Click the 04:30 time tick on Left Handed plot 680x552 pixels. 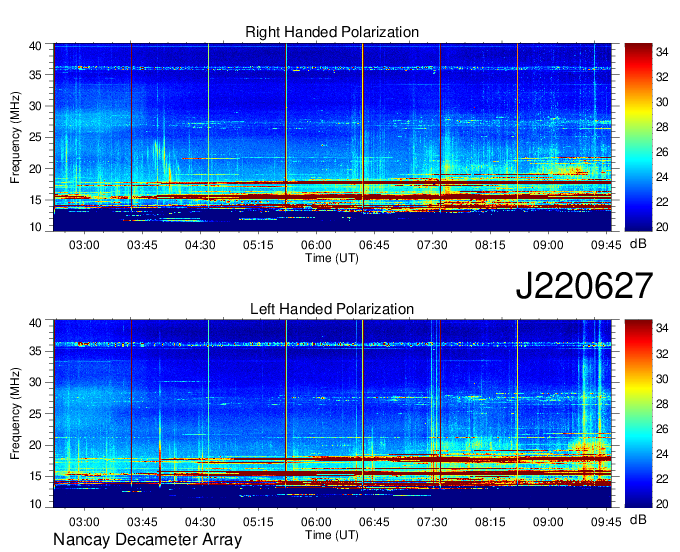pos(200,522)
